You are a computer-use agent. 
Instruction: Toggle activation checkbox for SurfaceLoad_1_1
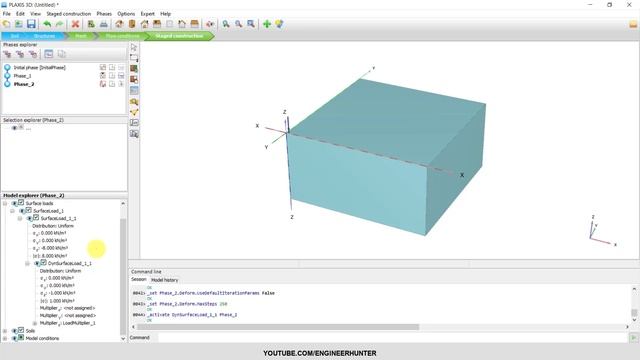[x=36, y=218]
